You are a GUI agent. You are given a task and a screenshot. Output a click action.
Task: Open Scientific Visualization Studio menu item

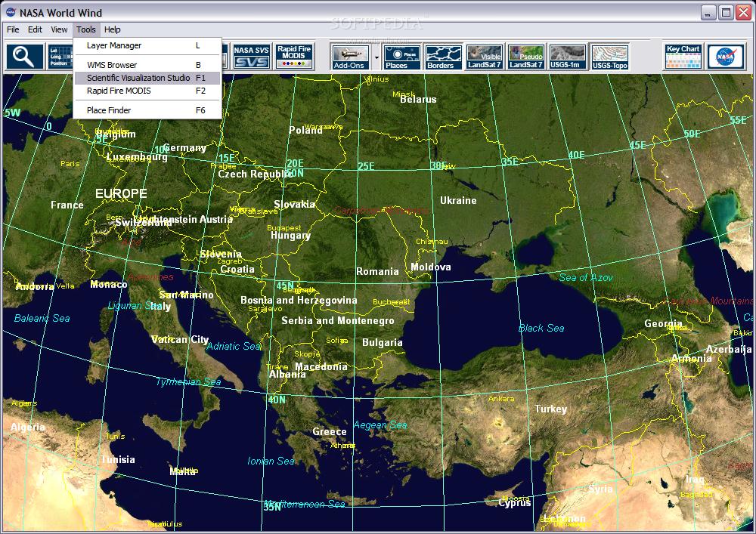click(x=138, y=78)
